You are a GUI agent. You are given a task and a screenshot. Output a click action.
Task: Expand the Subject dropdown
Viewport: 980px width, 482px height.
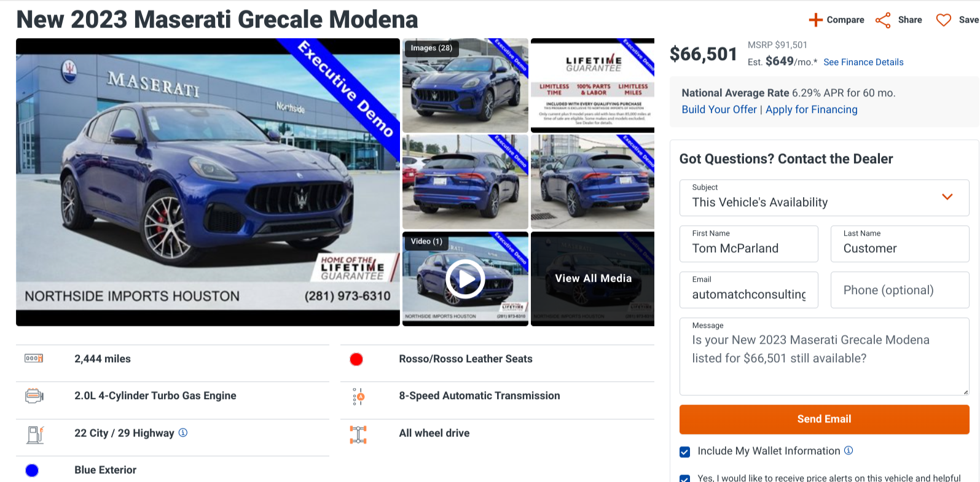[x=947, y=197]
